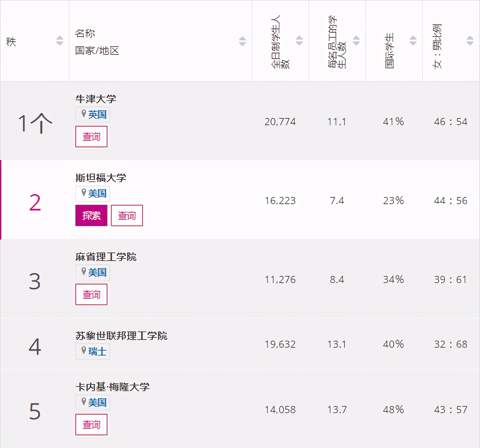Click the 美国 location tag under 麻省理工学院
The width and height of the screenshot is (480, 448).
point(93,272)
